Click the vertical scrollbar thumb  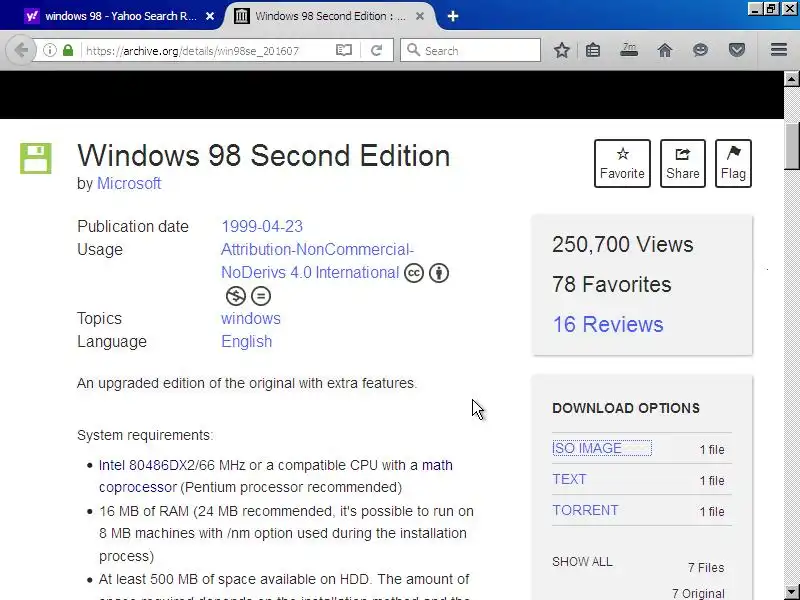(791, 146)
